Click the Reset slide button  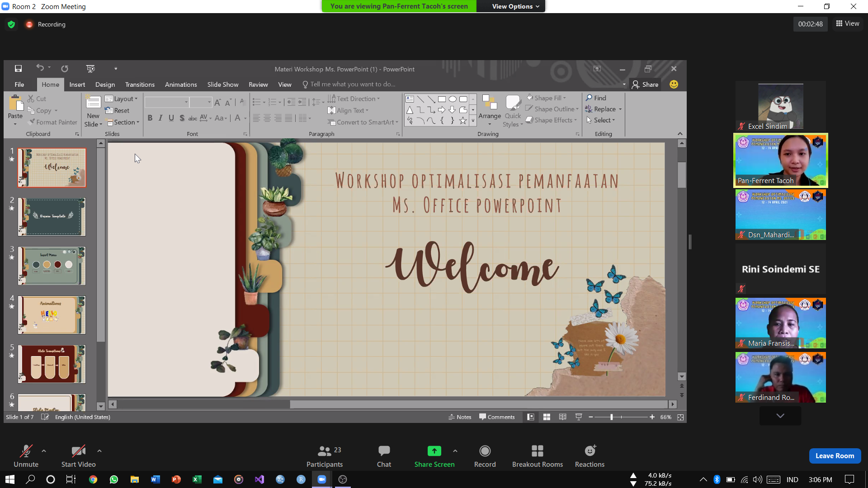point(118,110)
